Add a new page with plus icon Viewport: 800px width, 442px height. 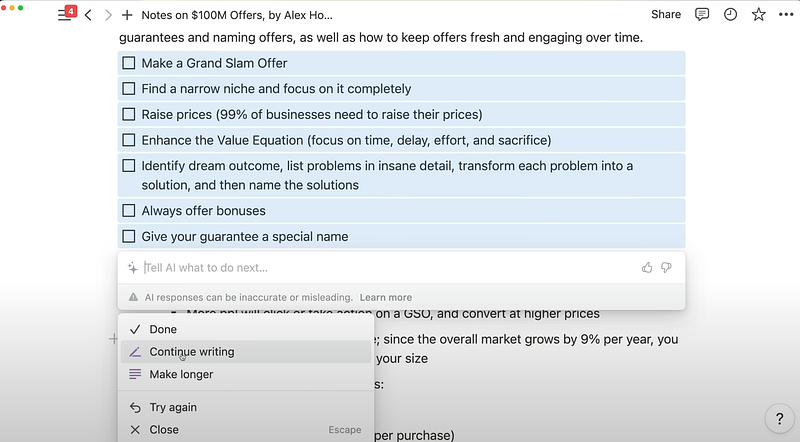pos(127,15)
